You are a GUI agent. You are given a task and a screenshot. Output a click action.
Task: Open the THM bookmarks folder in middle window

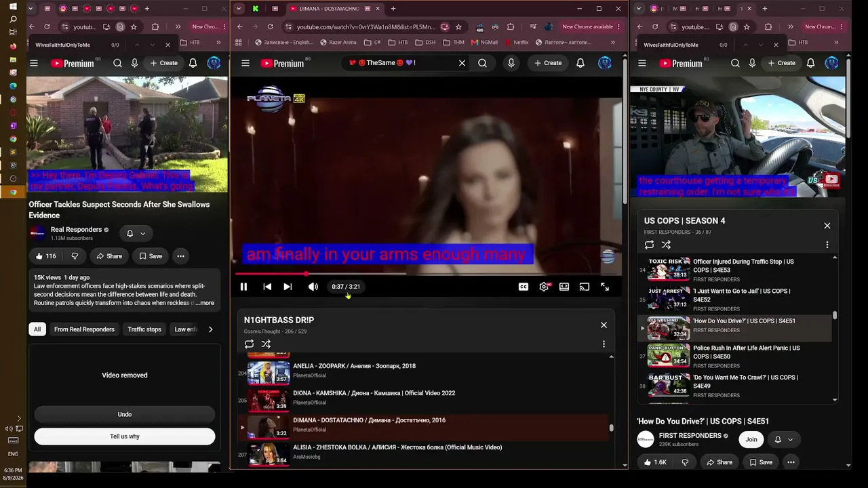(x=454, y=42)
